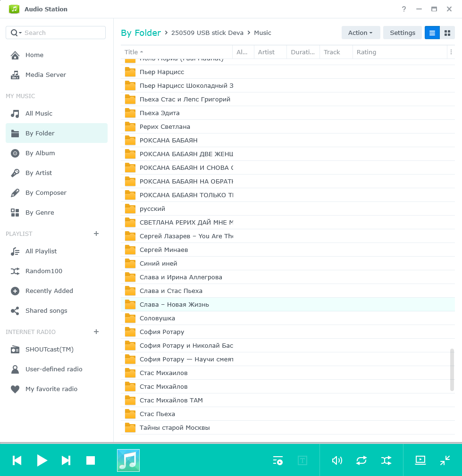Toggle repeat mode
The height and width of the screenshot is (476, 462).
[x=361, y=460]
